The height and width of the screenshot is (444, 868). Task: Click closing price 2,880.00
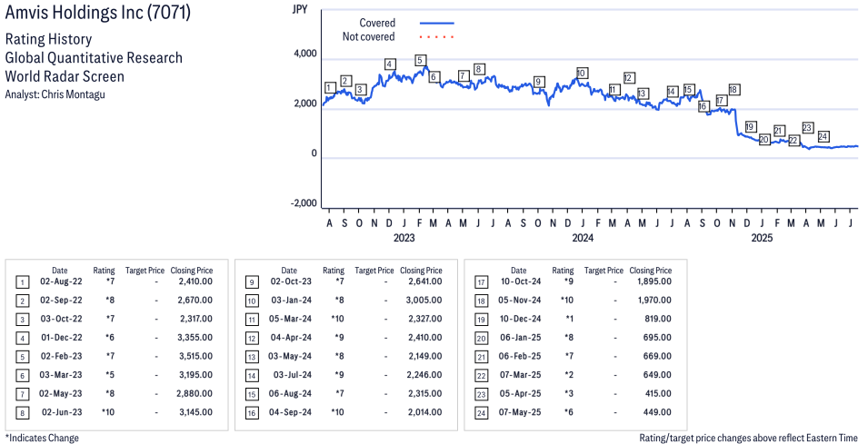click(195, 394)
